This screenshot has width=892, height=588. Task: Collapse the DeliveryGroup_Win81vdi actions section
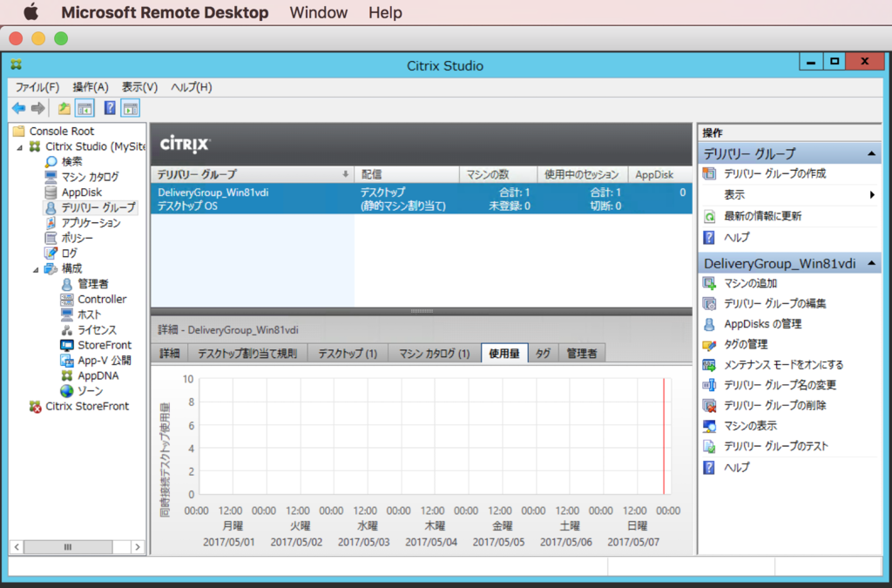(871, 263)
